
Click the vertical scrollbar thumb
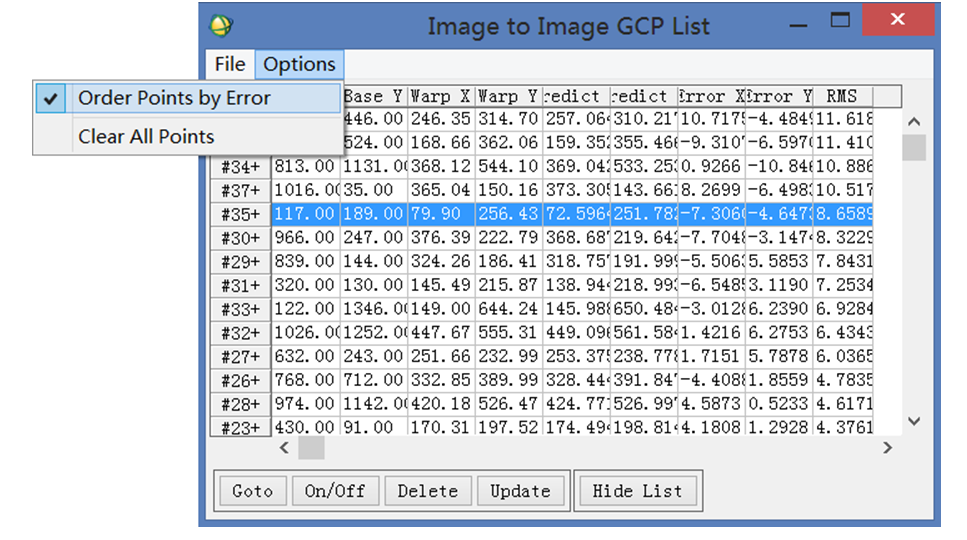[914, 147]
